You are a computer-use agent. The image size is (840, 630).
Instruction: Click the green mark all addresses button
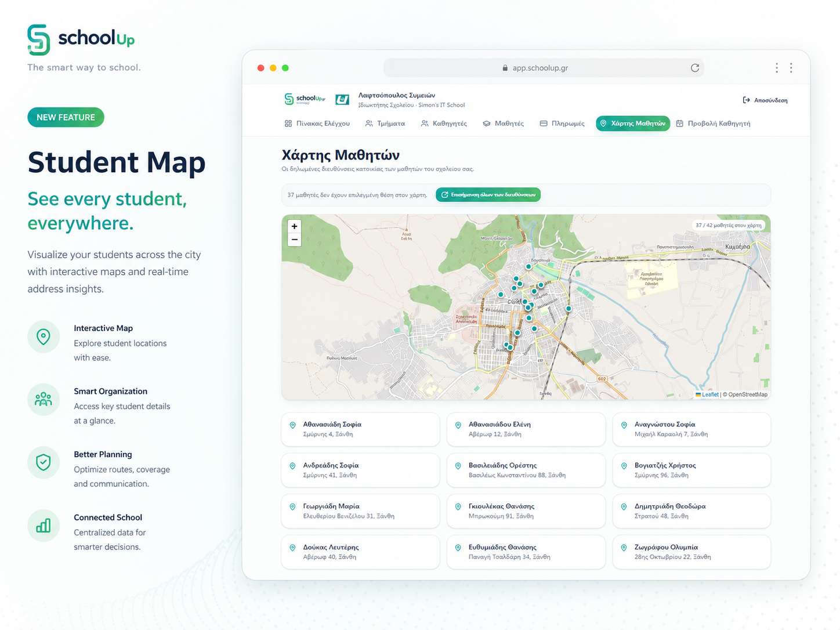click(488, 195)
